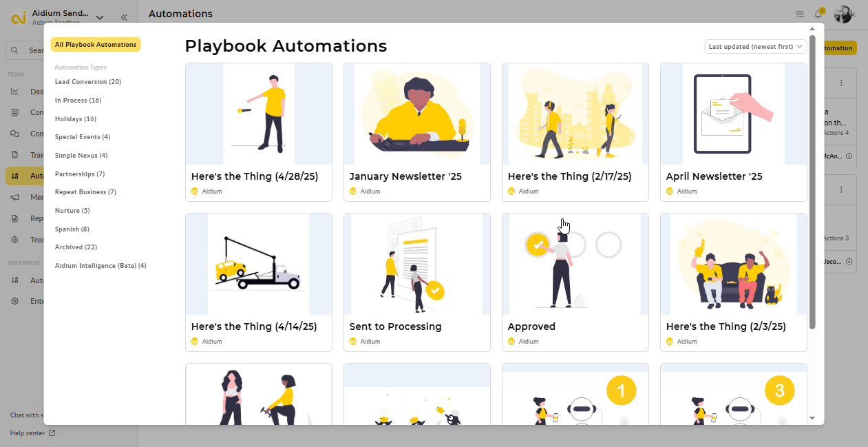Open Here's the Thing (2/3/25) card
The image size is (868, 447).
[x=734, y=282]
